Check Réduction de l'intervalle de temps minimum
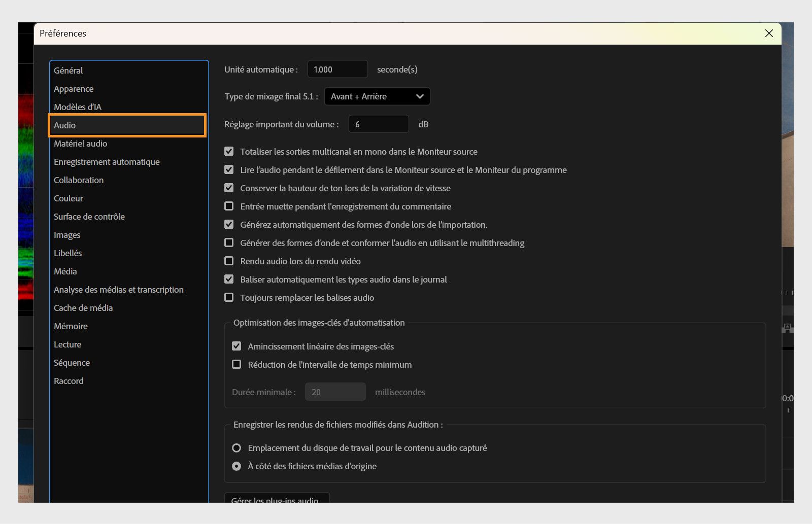The height and width of the screenshot is (524, 812). pos(236,364)
